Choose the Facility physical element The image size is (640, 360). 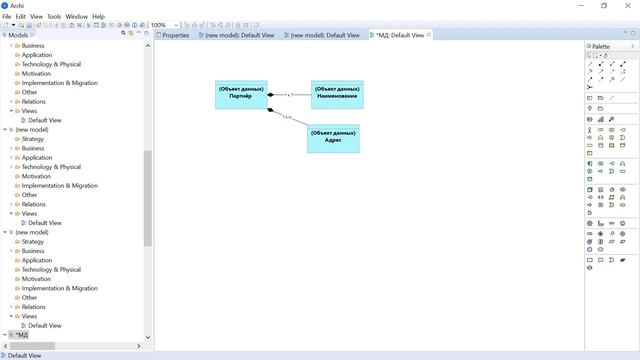click(601, 223)
